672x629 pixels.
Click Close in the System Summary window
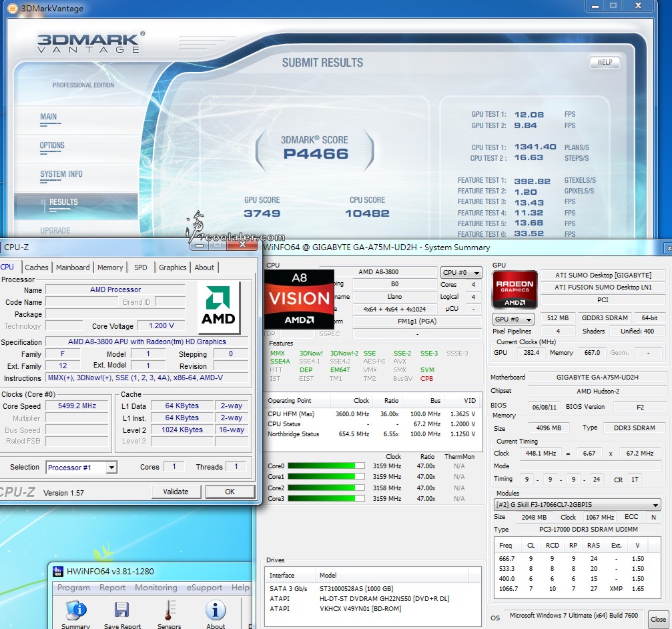tap(658, 619)
